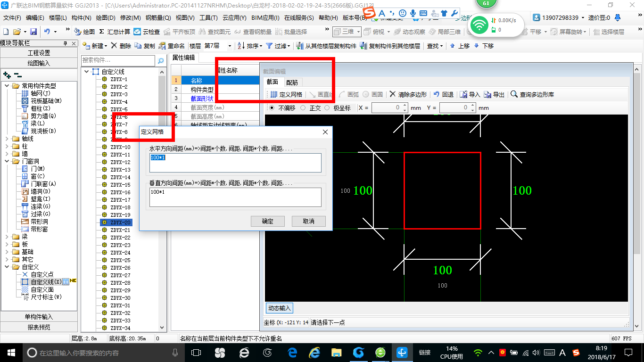The height and width of the screenshot is (362, 644).
Task: Click the collapse-all minus icon in the navigation bar
Action: coord(17,75)
